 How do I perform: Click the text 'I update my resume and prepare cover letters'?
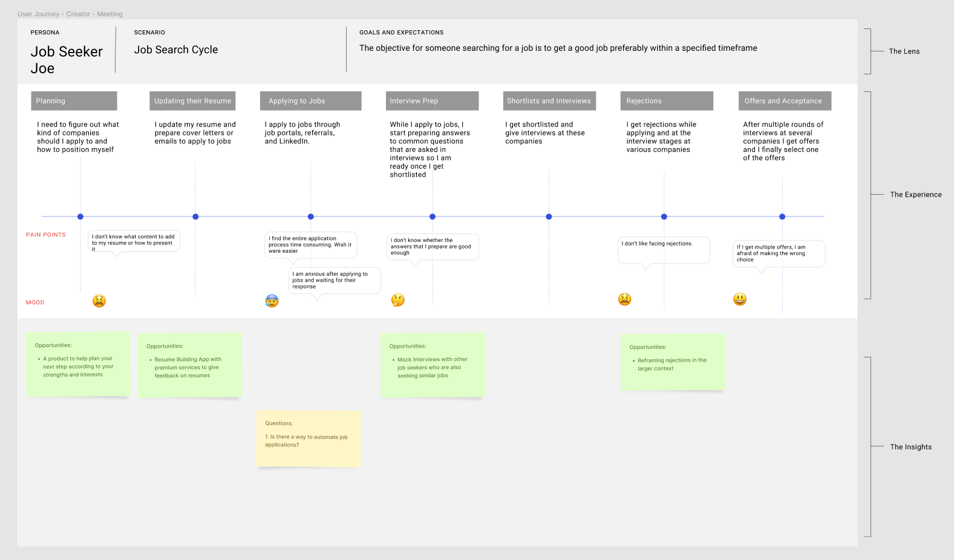click(x=195, y=133)
